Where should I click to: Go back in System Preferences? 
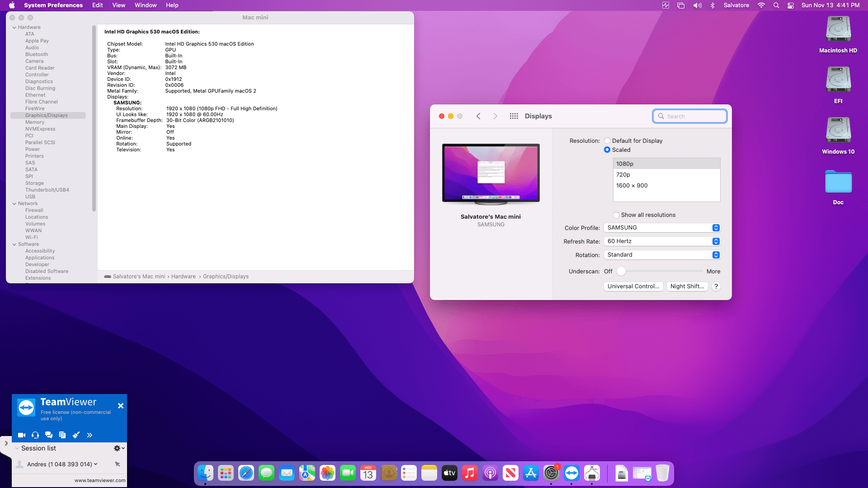pyautogui.click(x=478, y=116)
